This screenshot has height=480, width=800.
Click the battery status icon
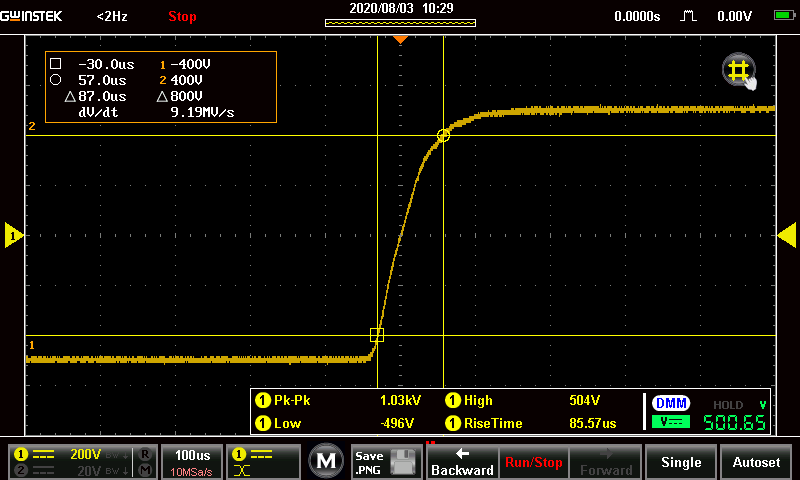[784, 16]
